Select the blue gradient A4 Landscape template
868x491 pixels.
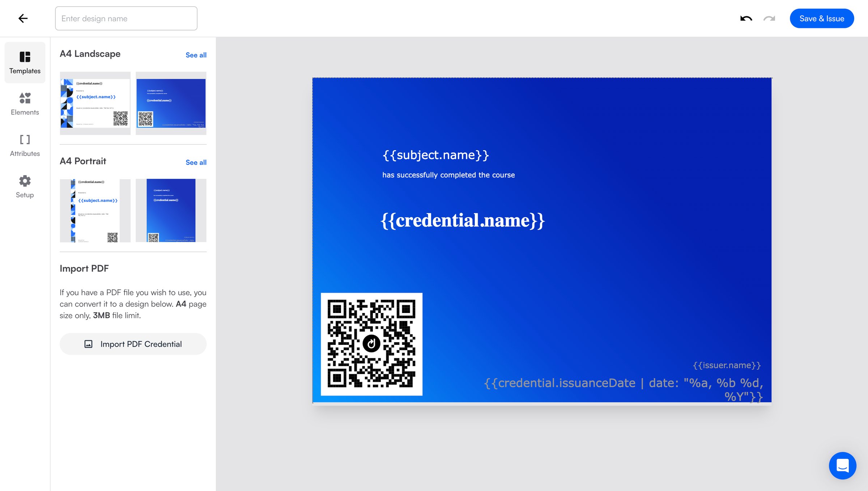pos(171,103)
